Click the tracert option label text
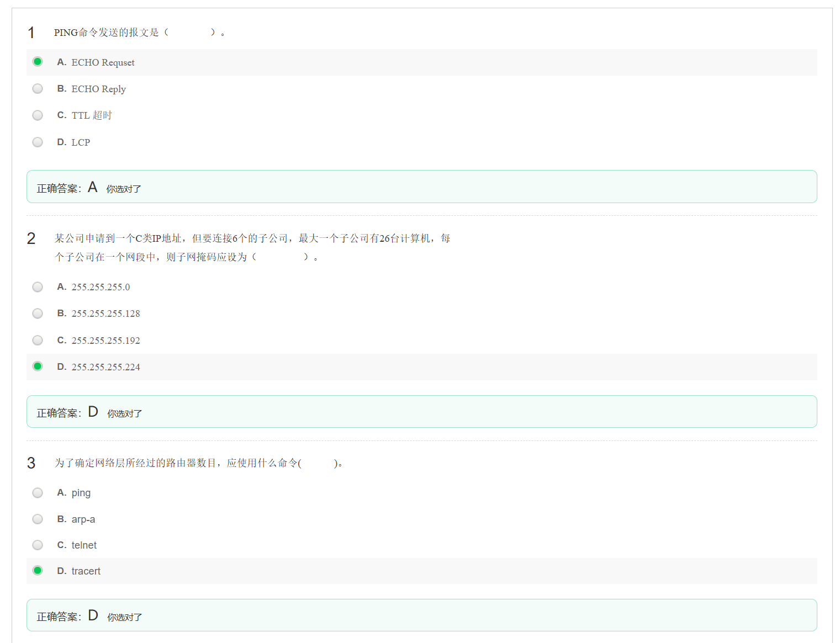The image size is (840, 643). [x=86, y=571]
